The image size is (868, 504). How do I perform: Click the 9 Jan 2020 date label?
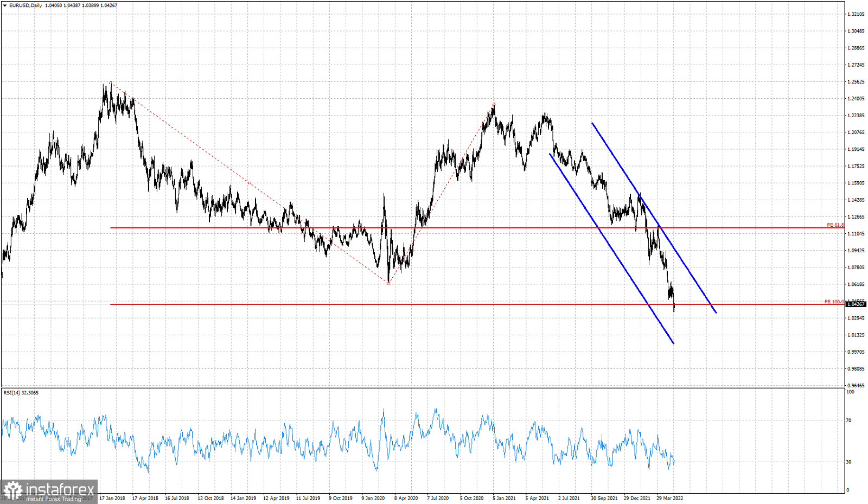click(373, 498)
